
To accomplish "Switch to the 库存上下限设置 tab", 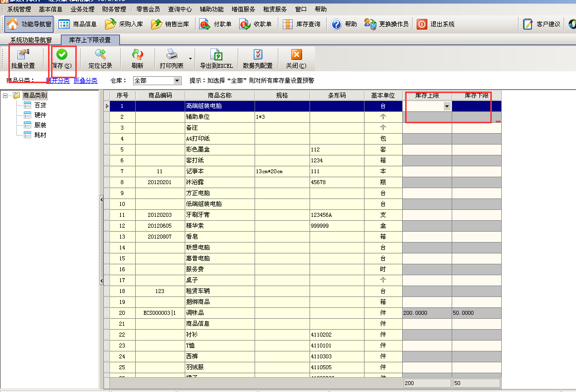I will coord(90,40).
